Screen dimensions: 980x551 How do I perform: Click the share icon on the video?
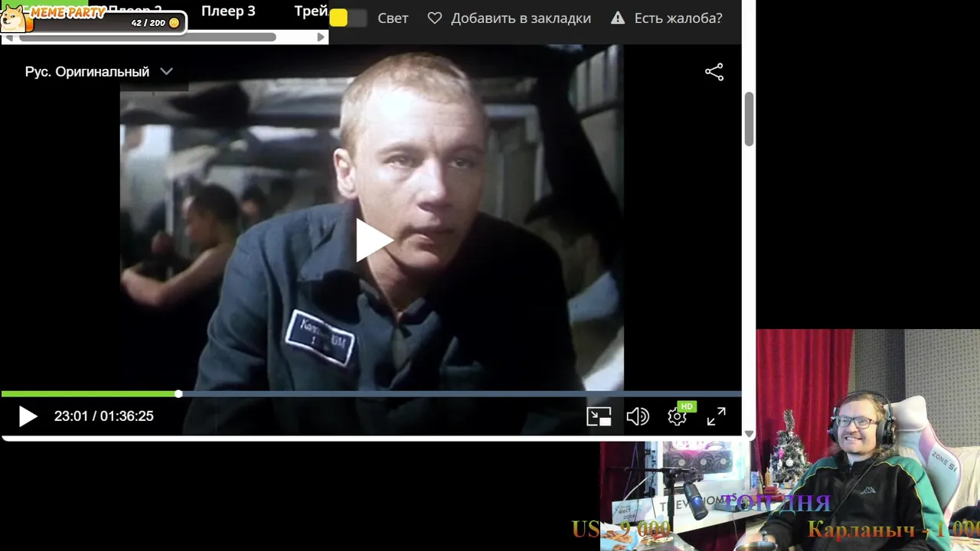pos(714,72)
